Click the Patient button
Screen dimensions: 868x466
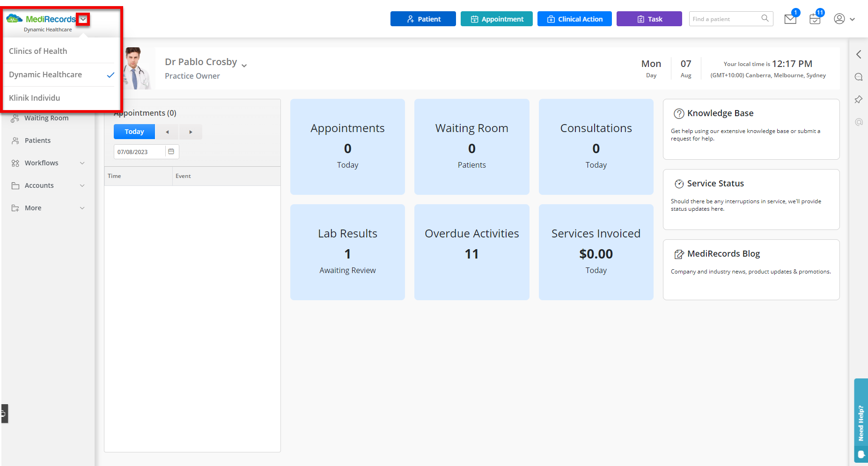tap(423, 19)
